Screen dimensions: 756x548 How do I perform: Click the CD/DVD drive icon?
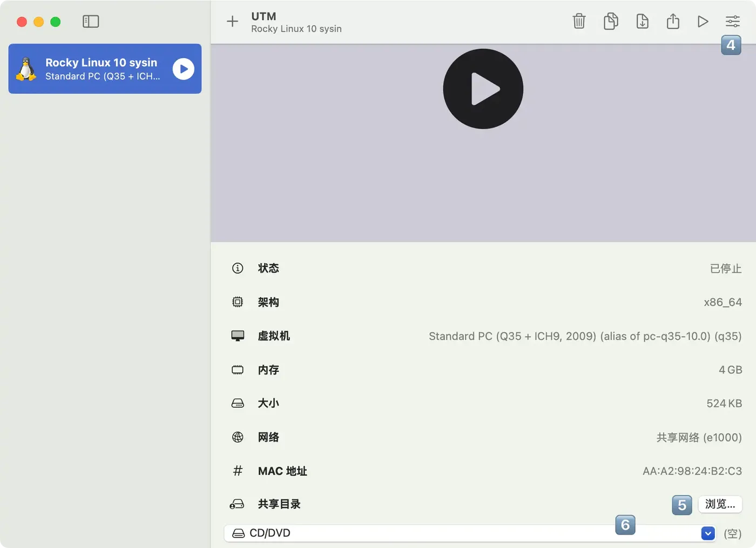(x=238, y=533)
